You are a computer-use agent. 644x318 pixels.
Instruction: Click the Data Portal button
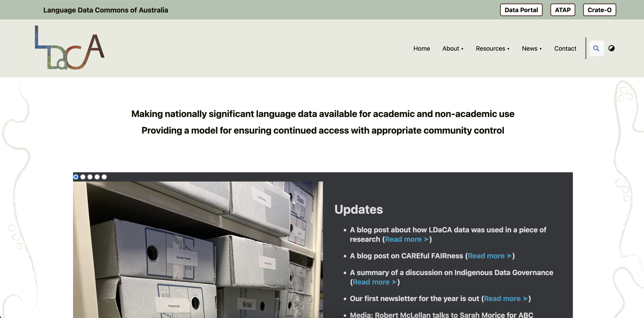[x=521, y=10]
